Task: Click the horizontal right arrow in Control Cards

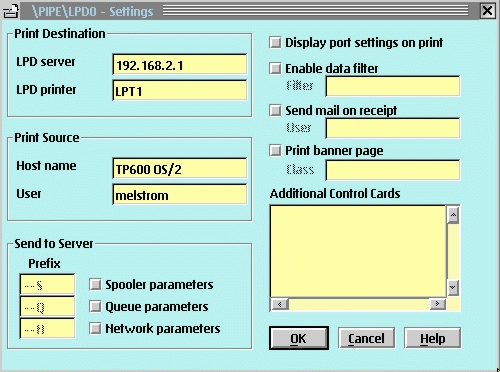Action: click(437, 304)
